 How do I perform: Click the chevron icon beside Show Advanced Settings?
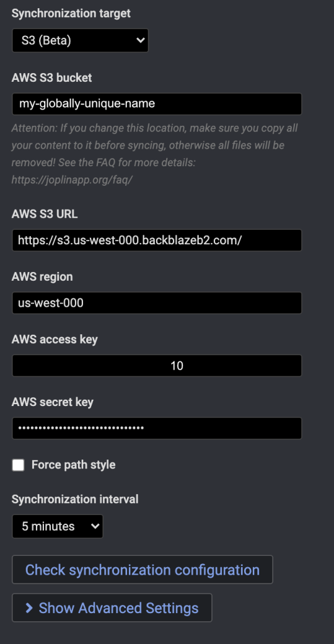pos(29,608)
